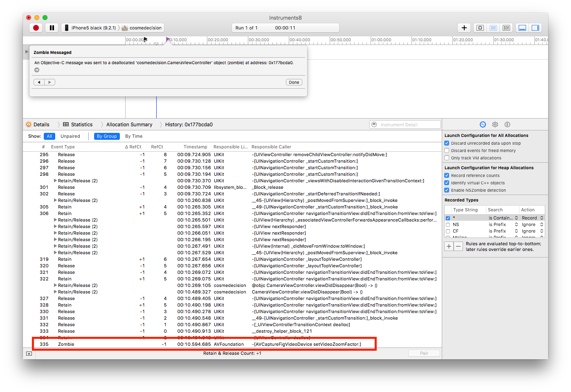This screenshot has height=392, width=571.
Task: Remove the recorded type rule with minus
Action: (459, 246)
